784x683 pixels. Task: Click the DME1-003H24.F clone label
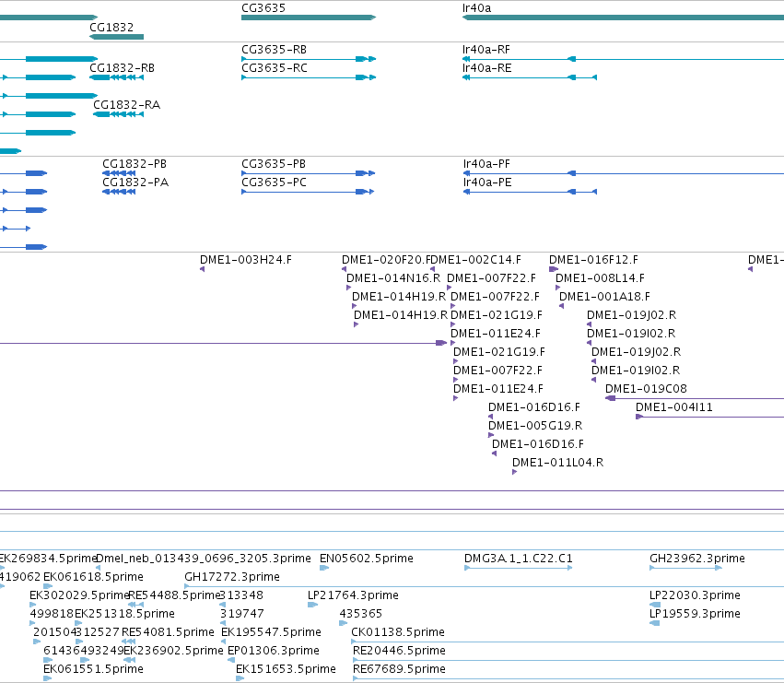[245, 260]
